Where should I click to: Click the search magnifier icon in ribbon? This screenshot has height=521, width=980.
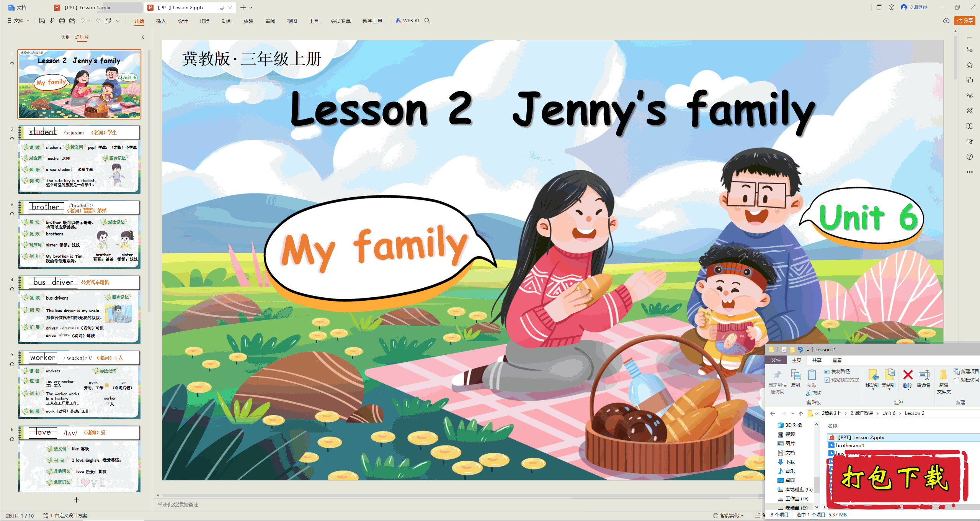tap(428, 21)
